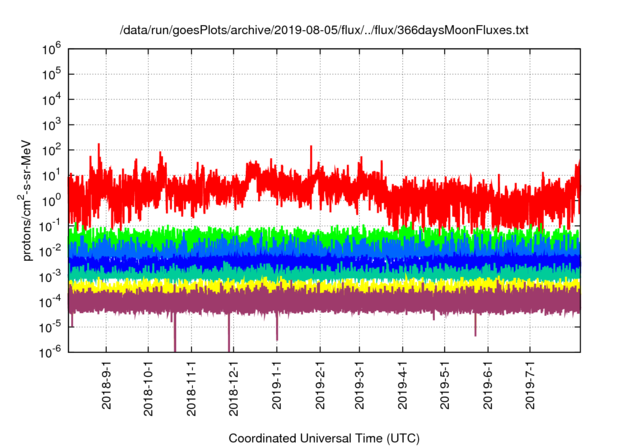
Task: Click the '2019-7-1' x-axis date label
Action: (x=530, y=384)
